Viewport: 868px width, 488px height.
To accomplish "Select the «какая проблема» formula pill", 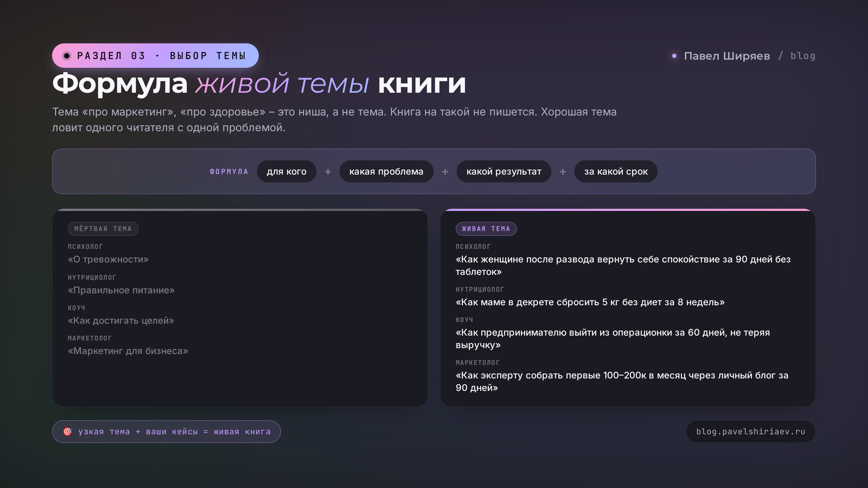I will 386,171.
